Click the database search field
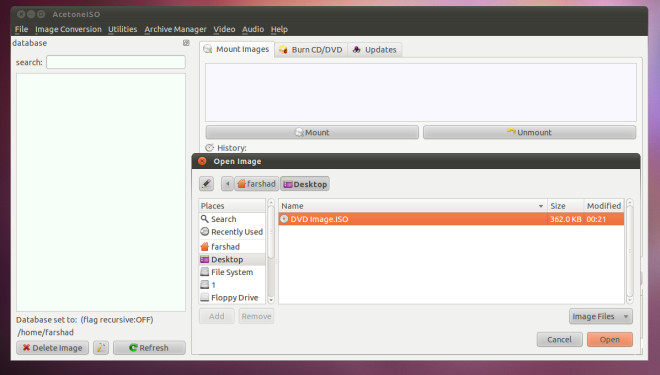The image size is (660, 375). 116,62
